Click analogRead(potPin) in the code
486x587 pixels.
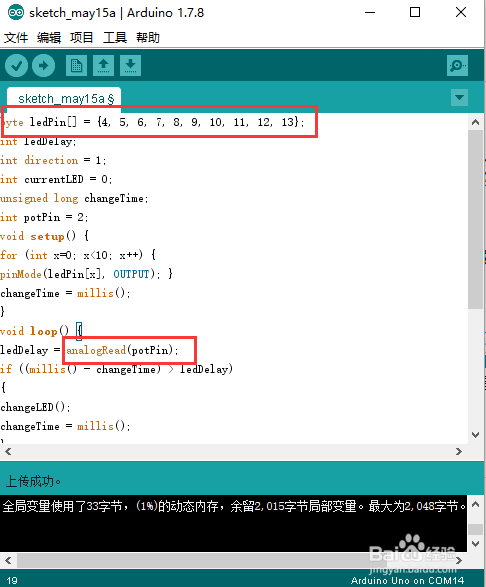click(122, 350)
